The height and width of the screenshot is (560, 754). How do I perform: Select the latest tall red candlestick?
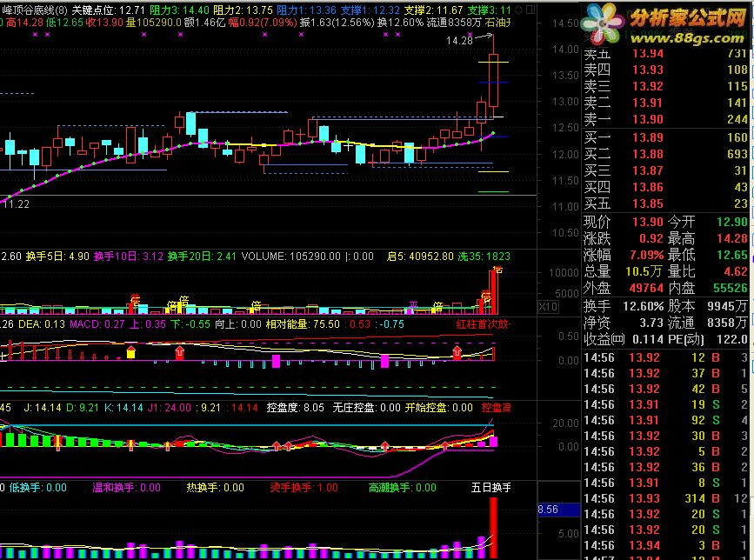coord(493,80)
